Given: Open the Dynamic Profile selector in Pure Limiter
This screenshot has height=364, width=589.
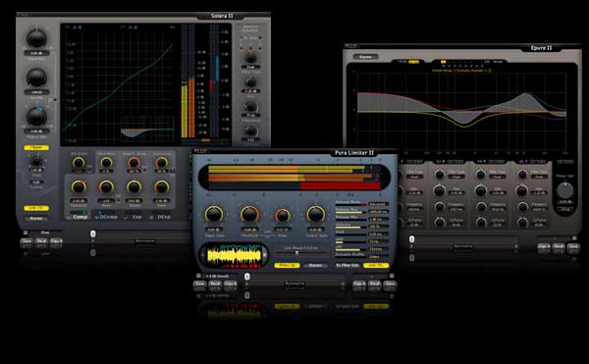Looking at the screenshot, I should pos(378,257).
